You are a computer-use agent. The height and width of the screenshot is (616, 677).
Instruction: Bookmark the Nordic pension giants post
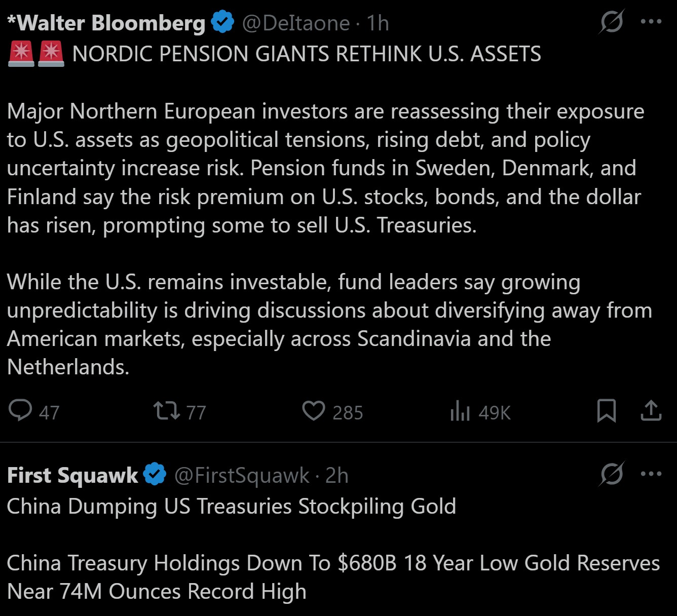tap(606, 411)
